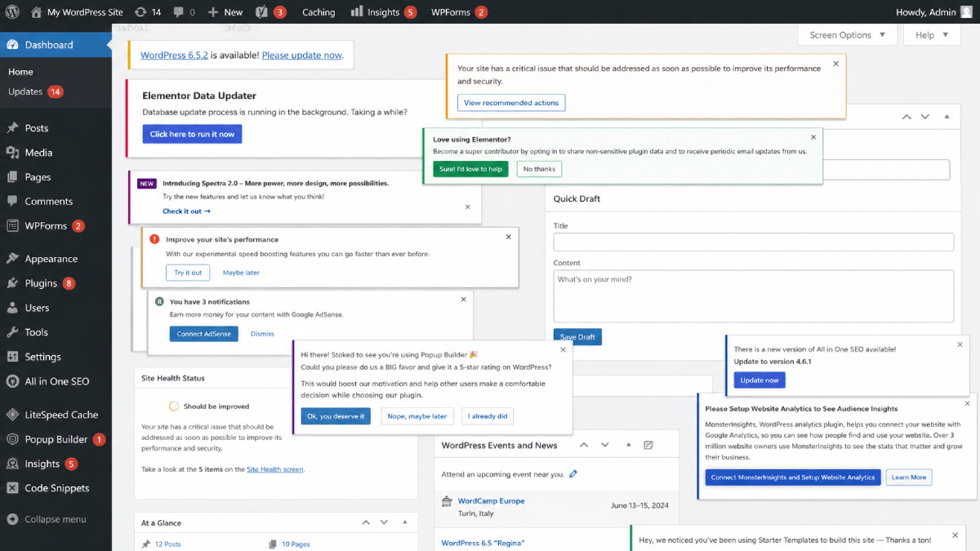Click the Settings icon in sidebar
This screenshot has width=980, height=551.
point(12,357)
